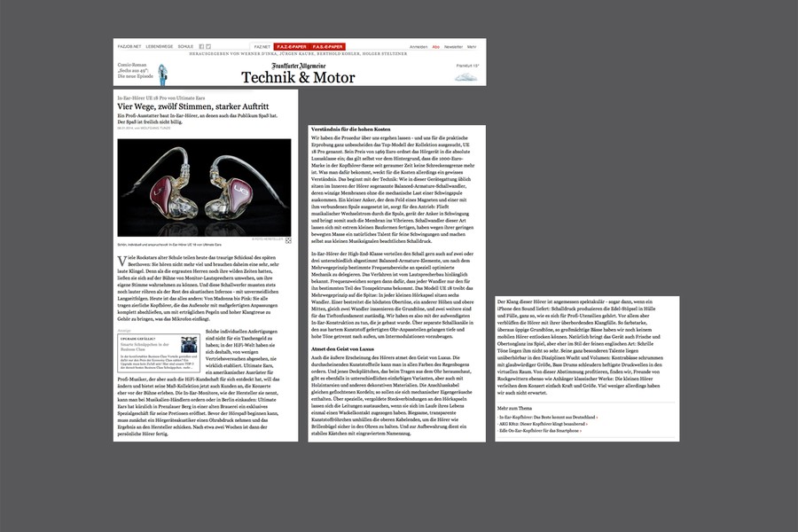Switch to the F.A.Z.-E-PAPER tab

(292, 47)
